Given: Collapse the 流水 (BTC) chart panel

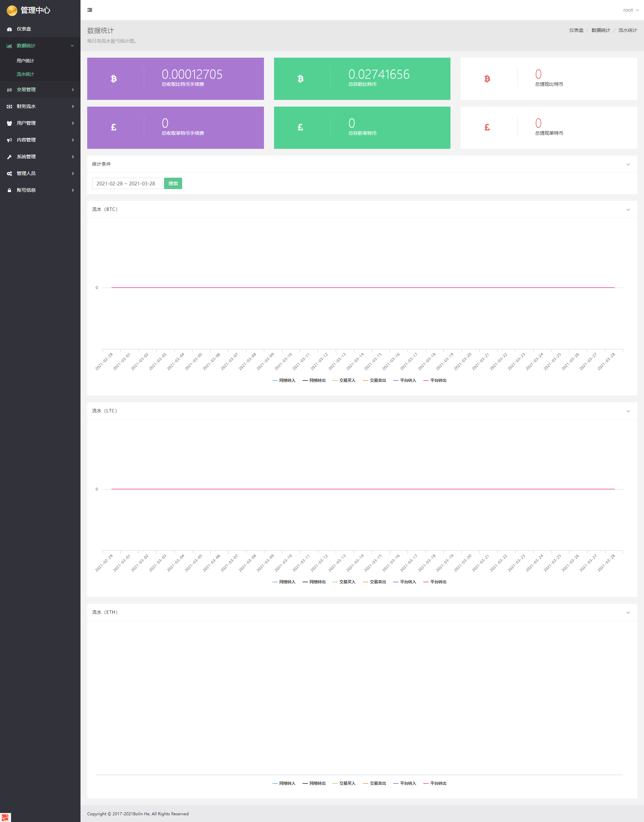Looking at the screenshot, I should click(x=628, y=210).
